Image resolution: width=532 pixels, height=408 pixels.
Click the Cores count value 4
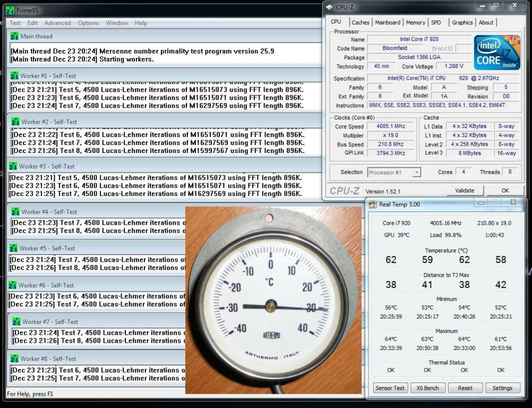coord(463,172)
